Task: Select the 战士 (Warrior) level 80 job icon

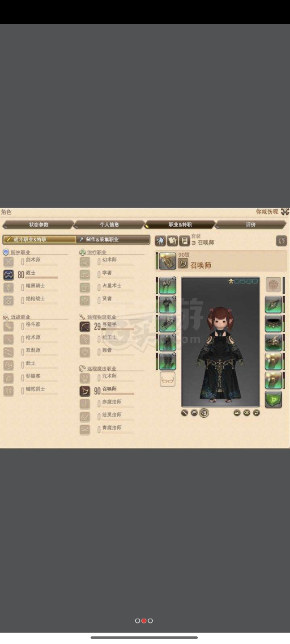Action: click(x=8, y=275)
